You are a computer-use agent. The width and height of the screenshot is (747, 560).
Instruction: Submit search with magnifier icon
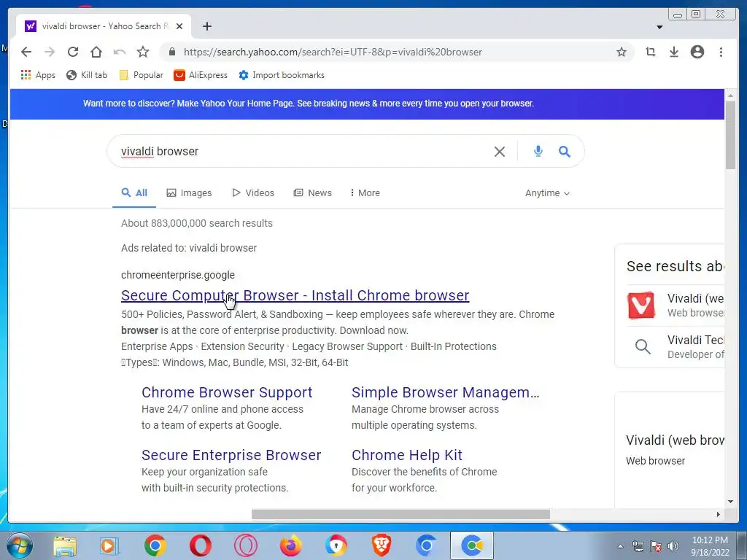click(565, 152)
